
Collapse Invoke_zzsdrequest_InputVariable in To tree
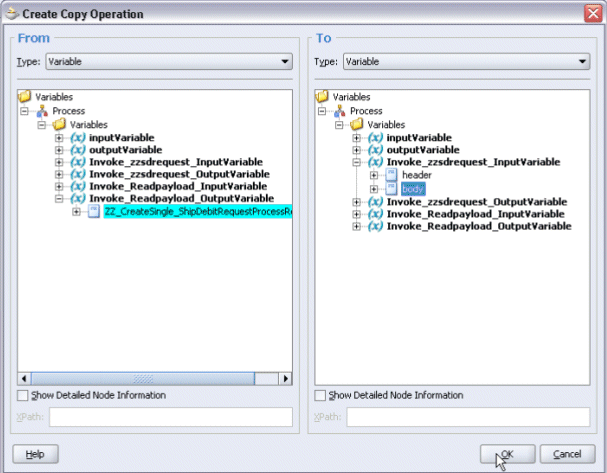[357, 162]
